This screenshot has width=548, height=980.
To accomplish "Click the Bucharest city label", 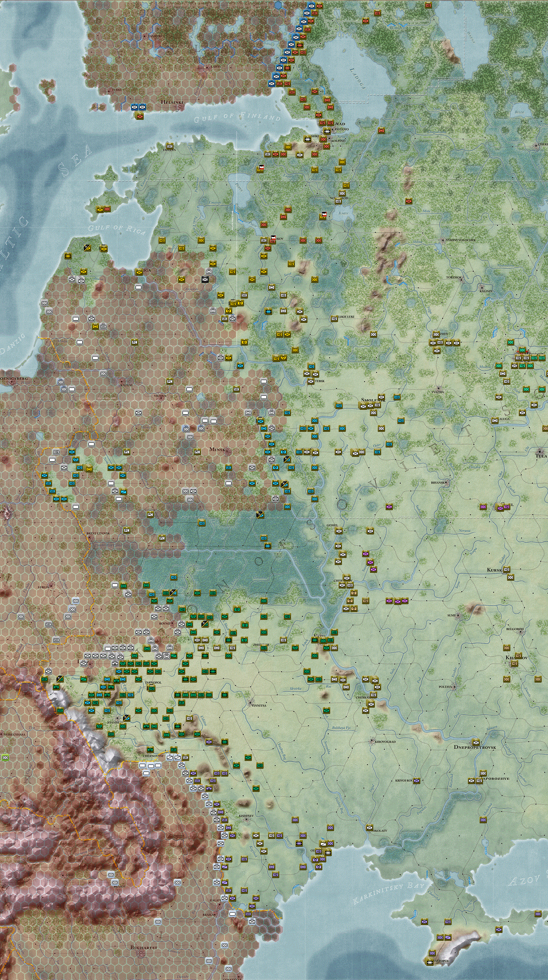I will (x=144, y=947).
